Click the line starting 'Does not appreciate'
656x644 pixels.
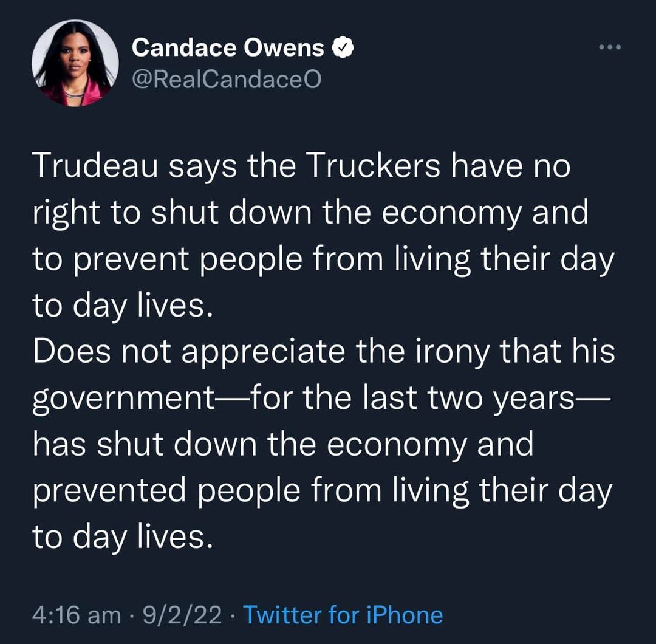[x=324, y=352]
